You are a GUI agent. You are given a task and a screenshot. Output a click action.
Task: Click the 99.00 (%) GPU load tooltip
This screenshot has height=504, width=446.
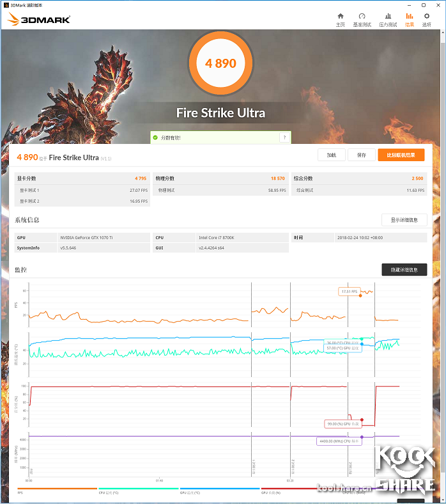point(343,424)
